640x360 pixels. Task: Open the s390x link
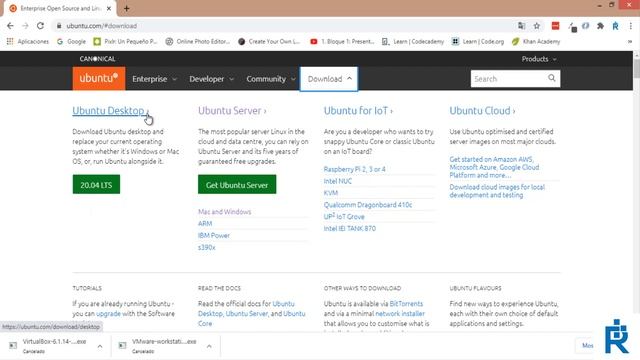coord(207,247)
